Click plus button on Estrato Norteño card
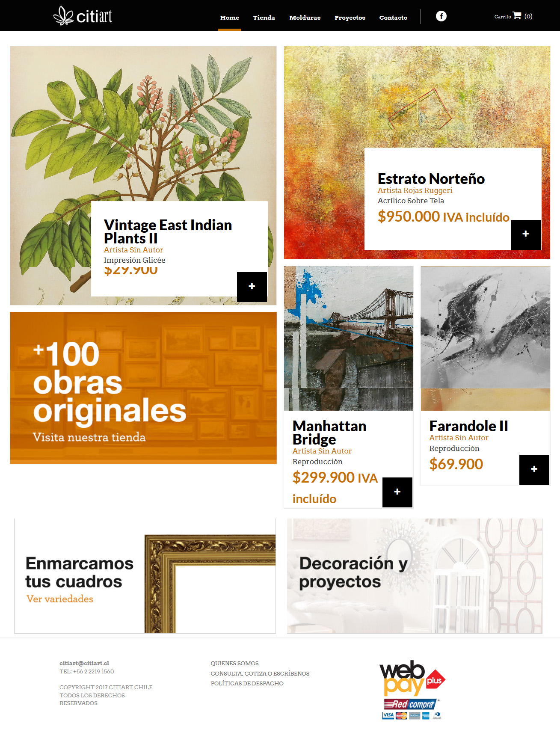Screen dimensions: 560x738 click(526, 234)
